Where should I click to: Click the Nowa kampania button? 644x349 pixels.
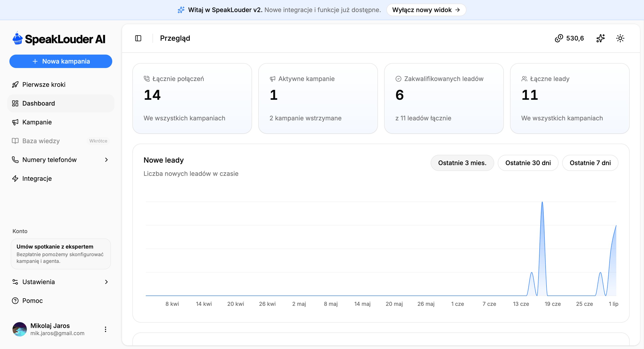(x=61, y=61)
